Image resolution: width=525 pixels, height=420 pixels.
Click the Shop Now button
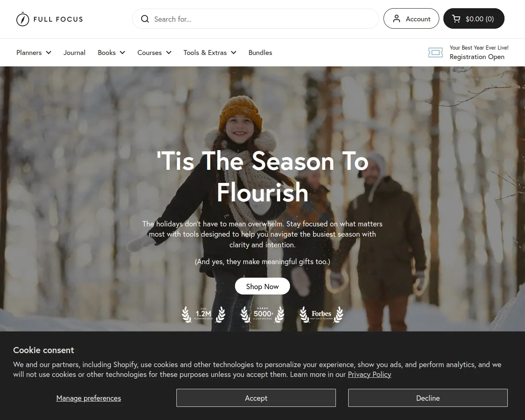click(x=262, y=286)
